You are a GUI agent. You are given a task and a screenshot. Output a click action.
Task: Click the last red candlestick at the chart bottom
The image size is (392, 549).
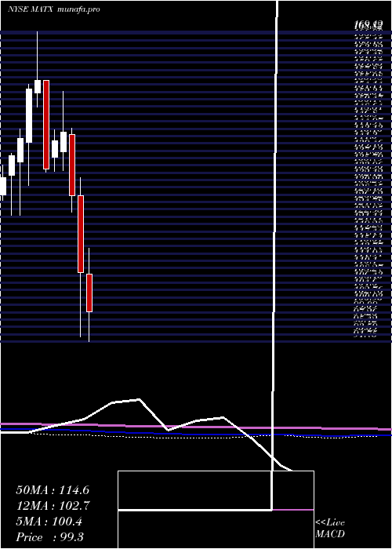point(89,293)
